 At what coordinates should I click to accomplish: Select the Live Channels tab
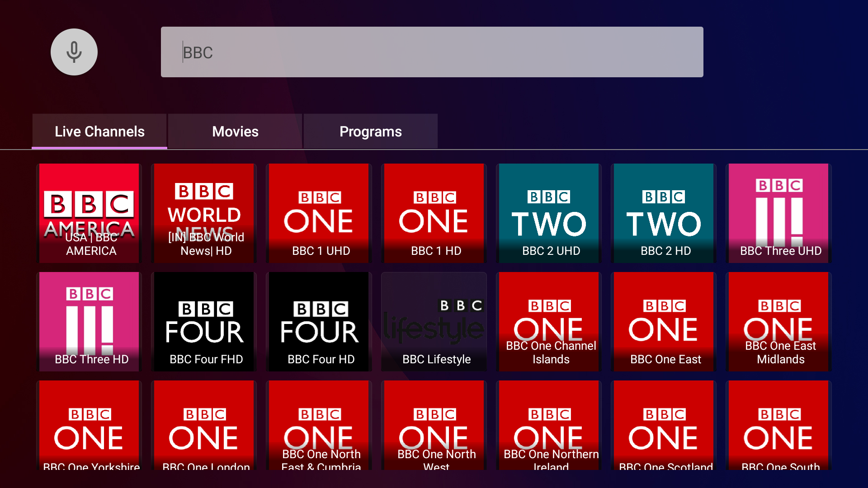pyautogui.click(x=99, y=131)
